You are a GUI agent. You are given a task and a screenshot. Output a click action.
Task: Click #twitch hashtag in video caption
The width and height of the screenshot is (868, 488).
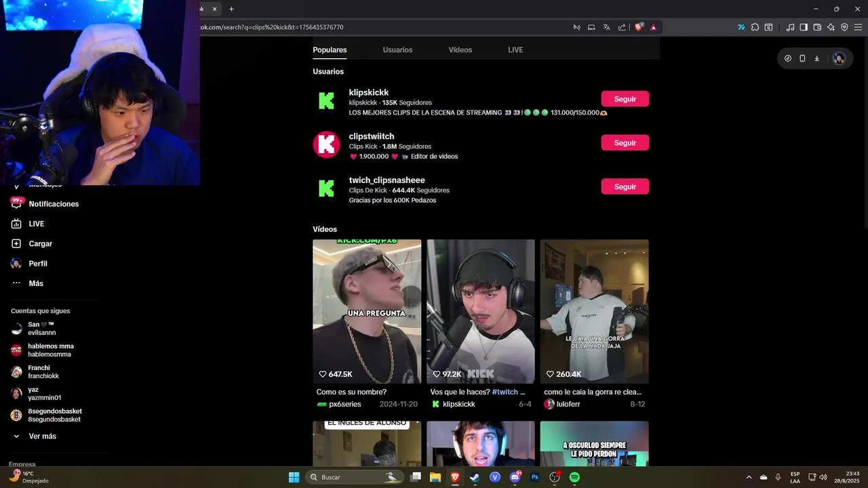[505, 392]
